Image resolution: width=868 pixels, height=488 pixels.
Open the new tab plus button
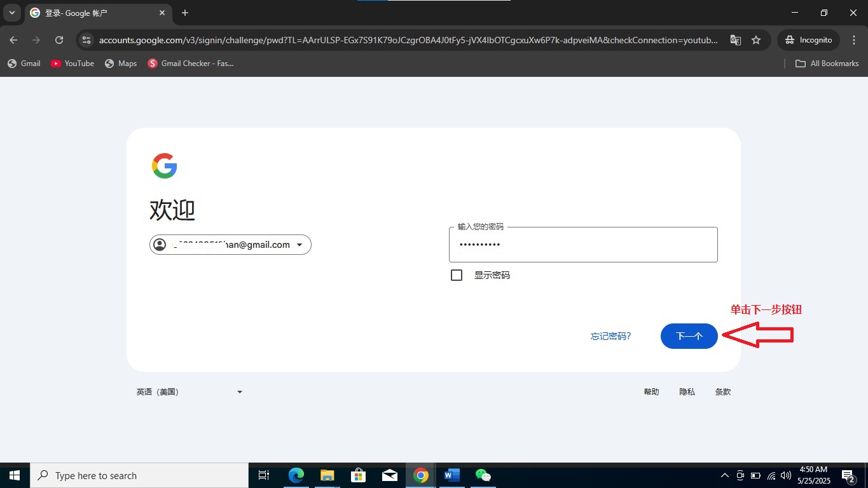click(185, 13)
